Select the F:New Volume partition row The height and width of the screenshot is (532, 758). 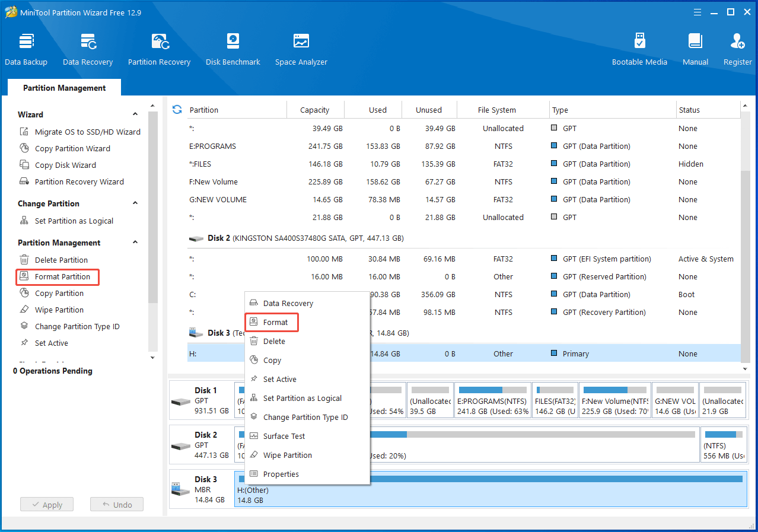[464, 181]
